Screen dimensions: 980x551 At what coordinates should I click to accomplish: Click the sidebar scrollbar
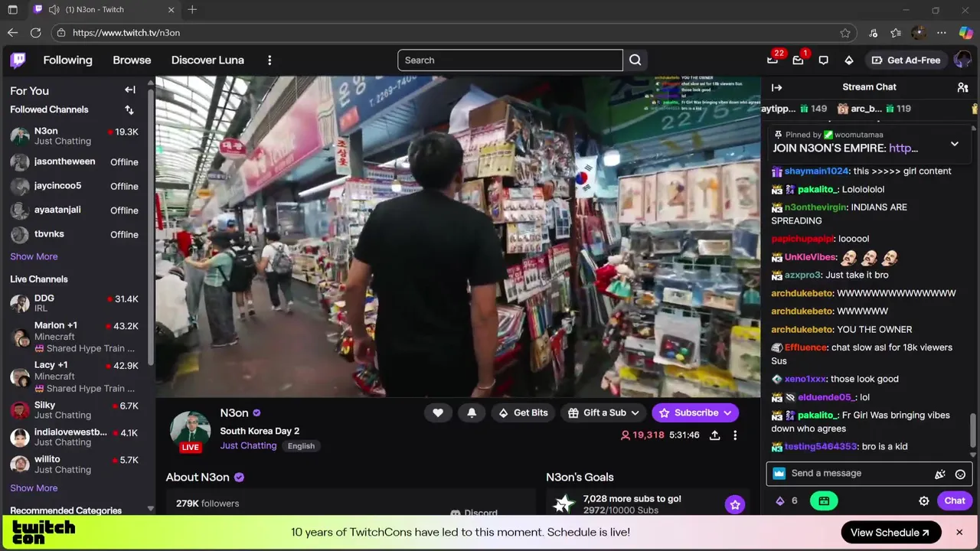[x=151, y=227]
